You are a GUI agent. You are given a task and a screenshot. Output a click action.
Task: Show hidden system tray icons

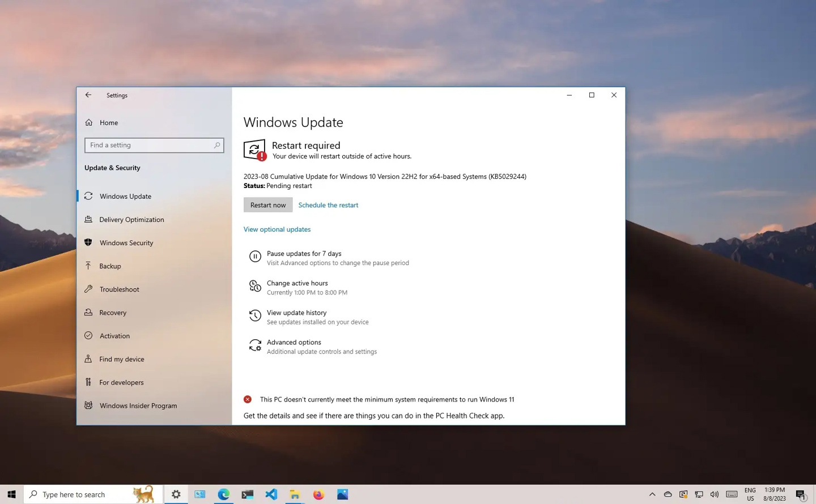pos(652,494)
